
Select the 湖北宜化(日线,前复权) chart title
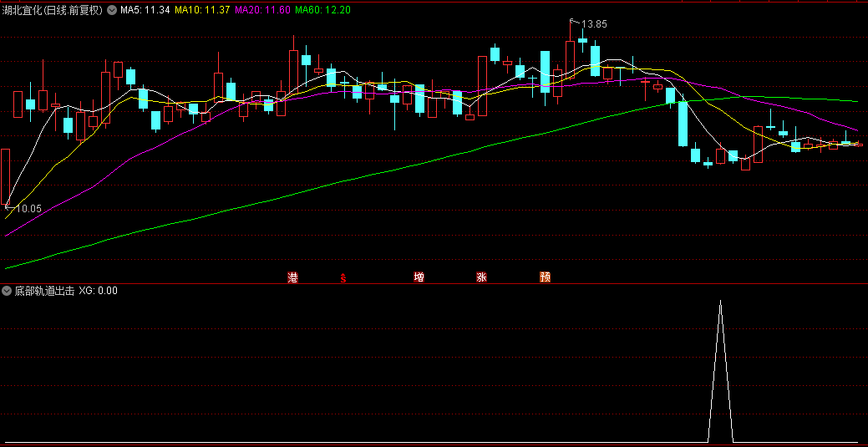(53, 9)
